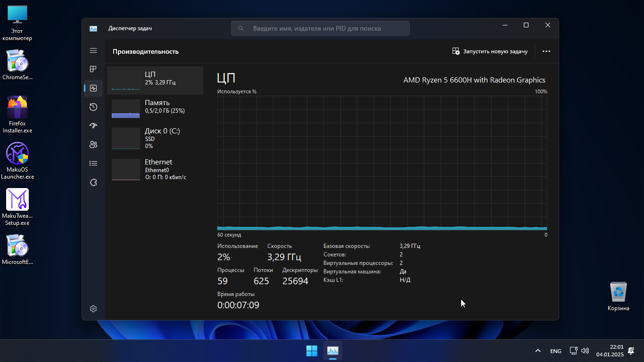Open the Startup apps page icon

[93, 126]
